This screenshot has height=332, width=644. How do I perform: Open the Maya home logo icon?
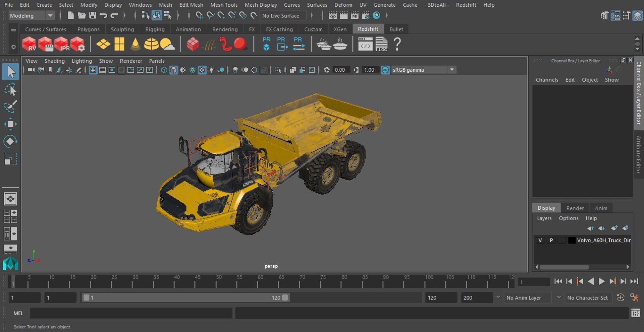click(10, 263)
